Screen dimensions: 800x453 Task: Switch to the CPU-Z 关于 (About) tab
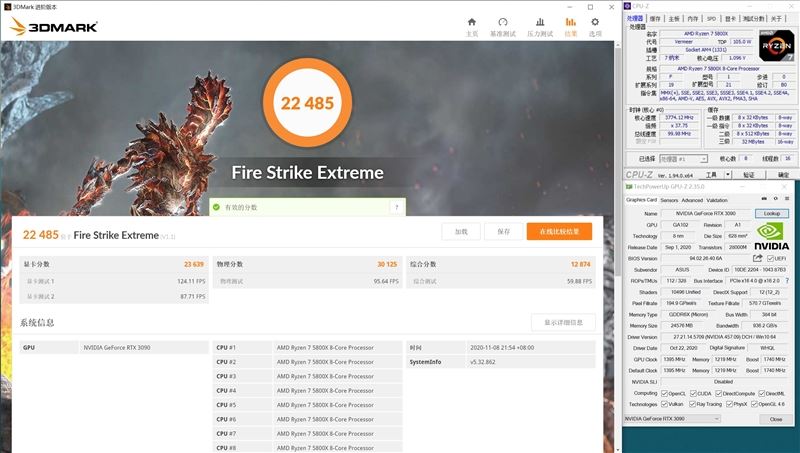776,18
